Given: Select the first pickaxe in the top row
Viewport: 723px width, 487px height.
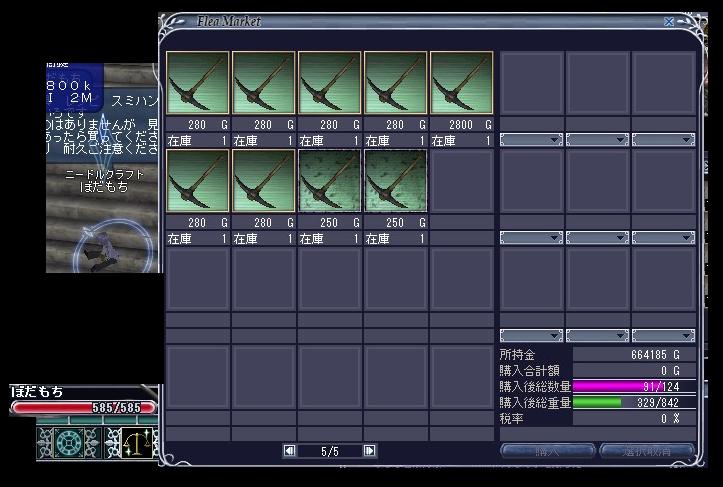Looking at the screenshot, I should point(197,84).
